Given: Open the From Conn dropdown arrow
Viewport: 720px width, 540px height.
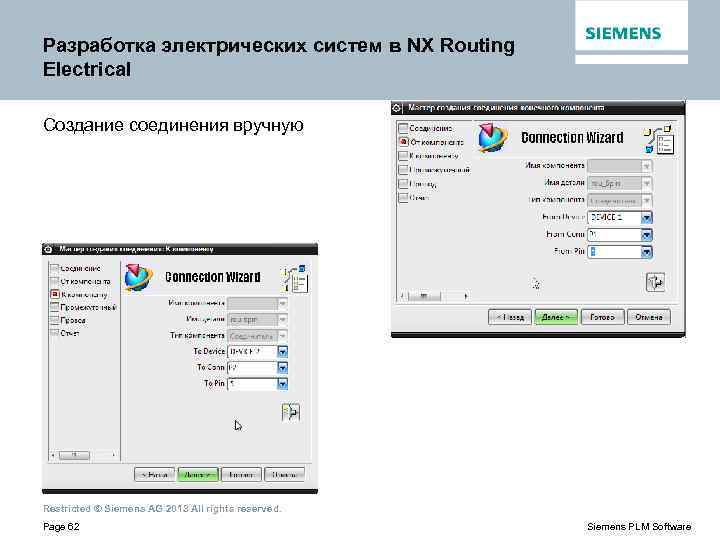Looking at the screenshot, I should point(647,235).
